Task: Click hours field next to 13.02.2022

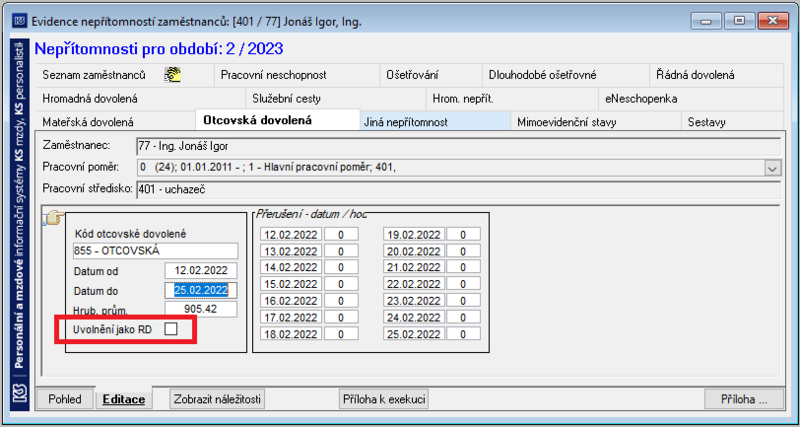Action: pos(341,252)
